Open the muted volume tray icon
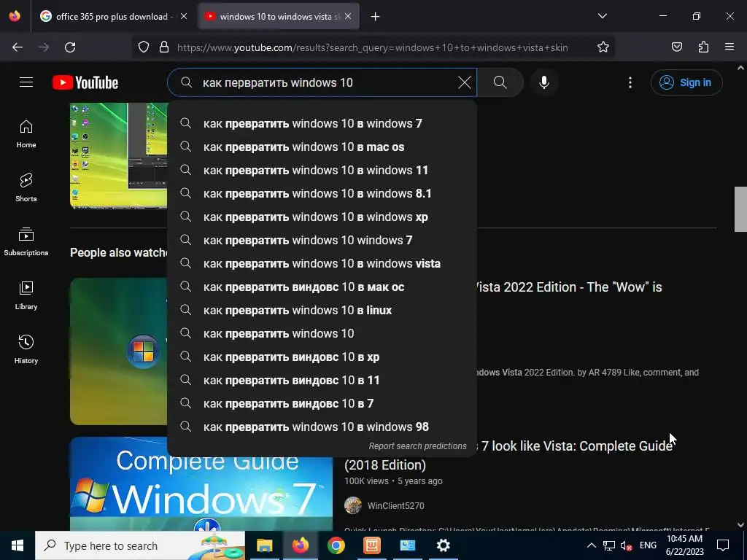 pyautogui.click(x=627, y=545)
